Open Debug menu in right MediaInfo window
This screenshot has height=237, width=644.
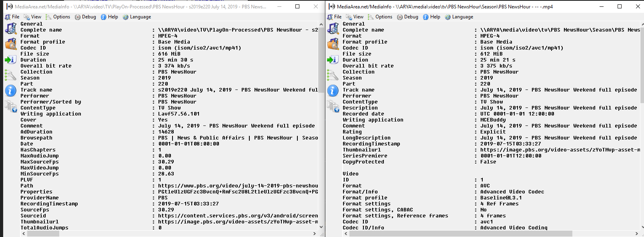tap(407, 17)
